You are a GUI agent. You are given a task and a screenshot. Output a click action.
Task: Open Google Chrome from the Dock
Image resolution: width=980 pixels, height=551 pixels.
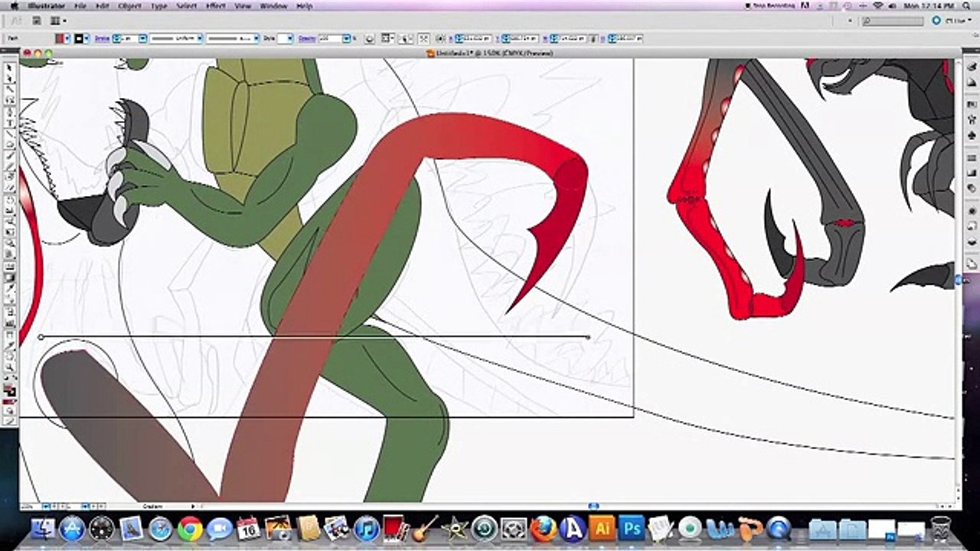coord(190,528)
